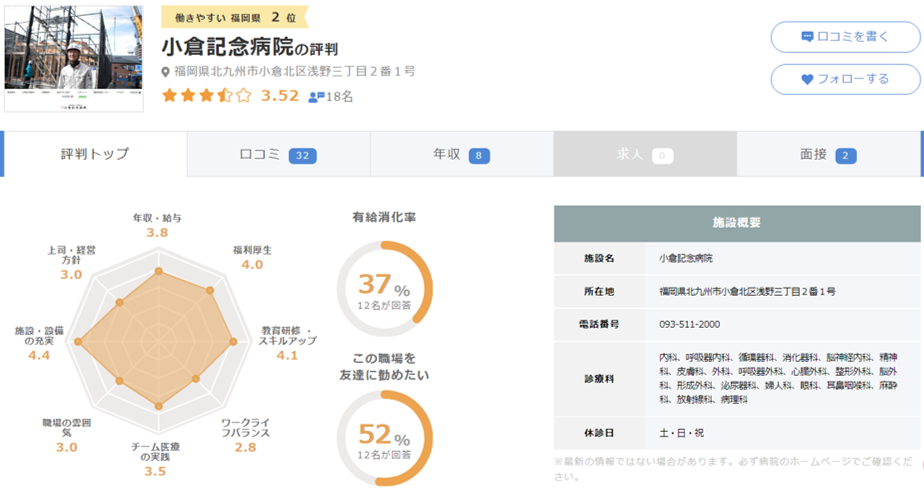Select the 求人 tab
The width and height of the screenshot is (924, 488).
pyautogui.click(x=645, y=154)
